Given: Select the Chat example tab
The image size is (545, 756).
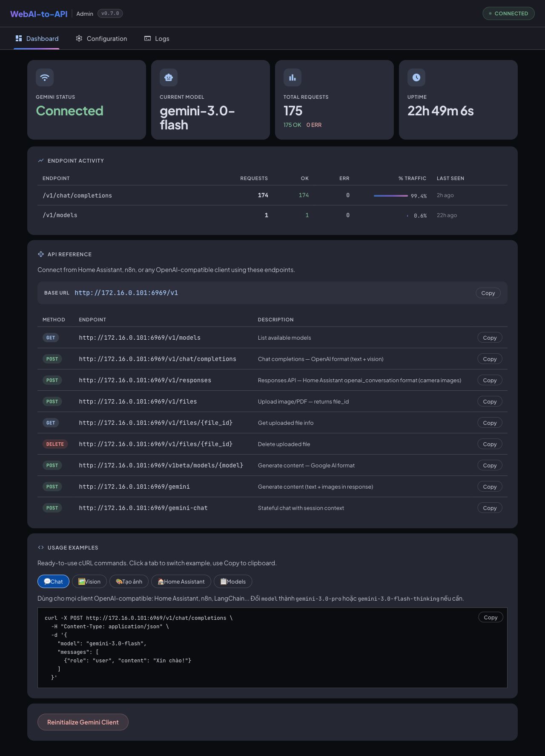Looking at the screenshot, I should coord(53,581).
